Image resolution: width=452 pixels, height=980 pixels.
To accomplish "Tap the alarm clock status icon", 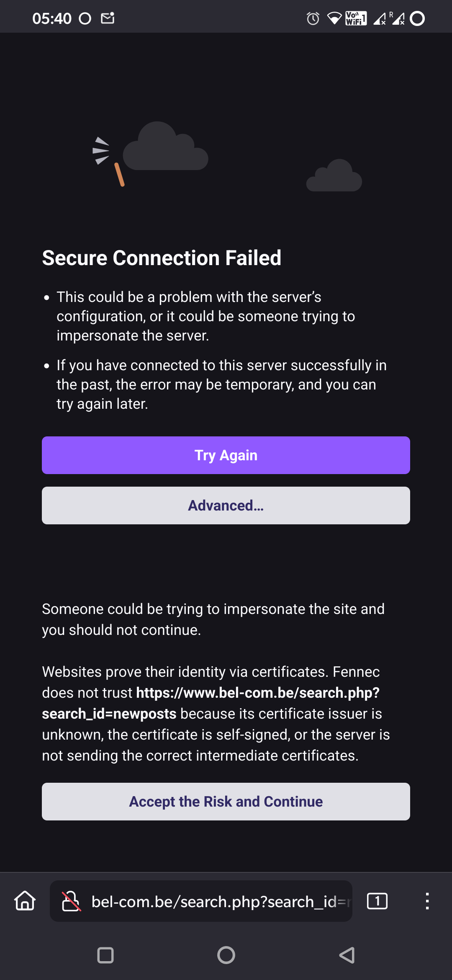I will tap(313, 18).
